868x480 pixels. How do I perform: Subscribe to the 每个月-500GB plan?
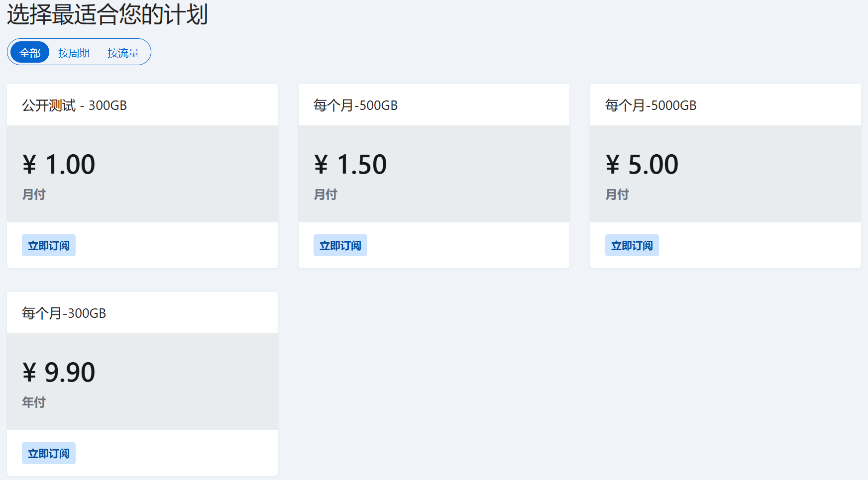(340, 245)
